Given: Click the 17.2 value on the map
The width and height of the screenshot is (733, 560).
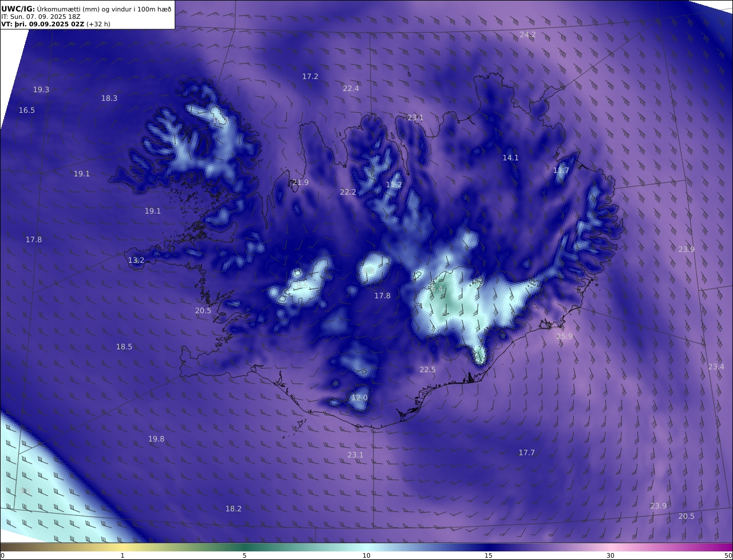Looking at the screenshot, I should (310, 77).
